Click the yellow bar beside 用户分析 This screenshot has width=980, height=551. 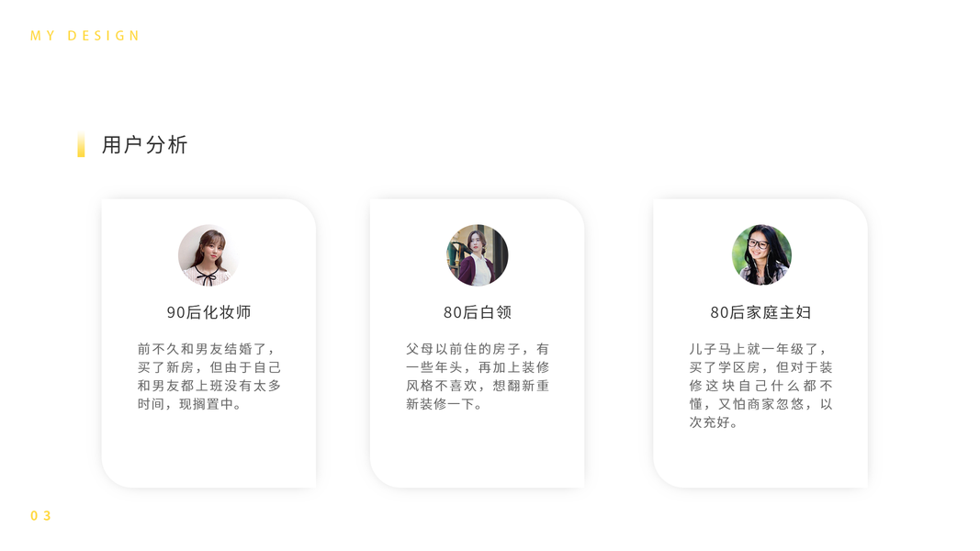coord(81,145)
